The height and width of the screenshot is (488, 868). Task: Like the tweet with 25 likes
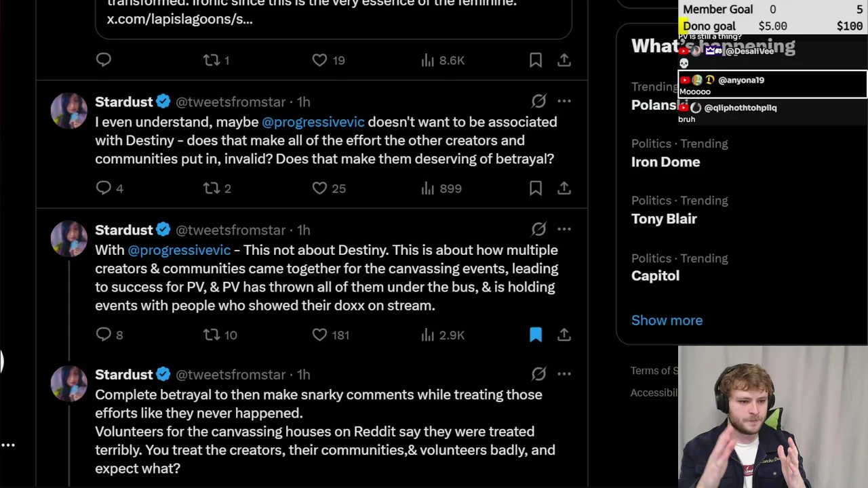point(319,188)
